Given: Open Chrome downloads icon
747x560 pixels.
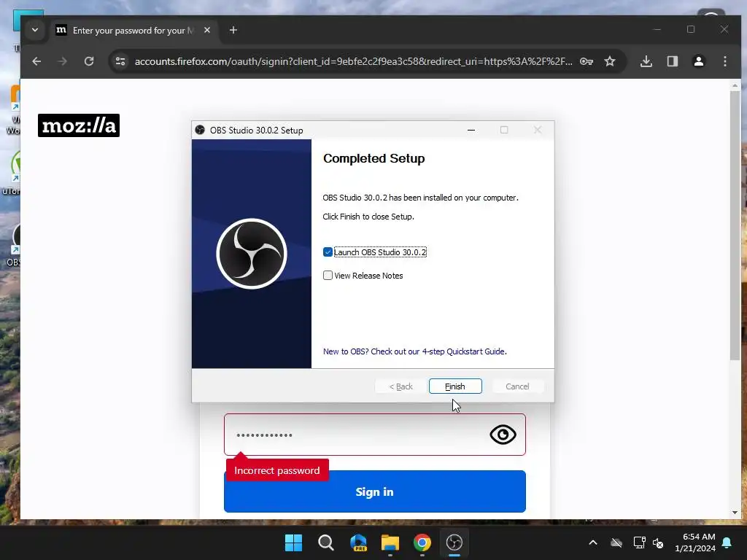Looking at the screenshot, I should 646,61.
